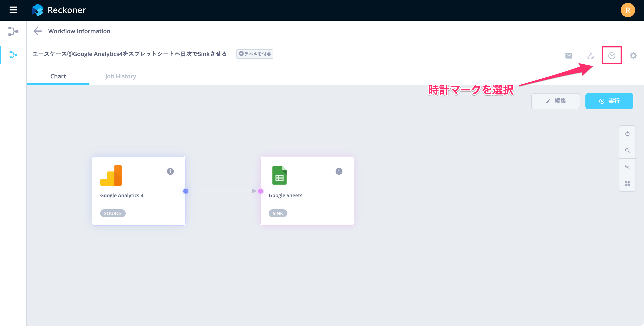The height and width of the screenshot is (335, 644).
Task: Click the Google Analytics 4 logo icon
Action: [x=111, y=175]
